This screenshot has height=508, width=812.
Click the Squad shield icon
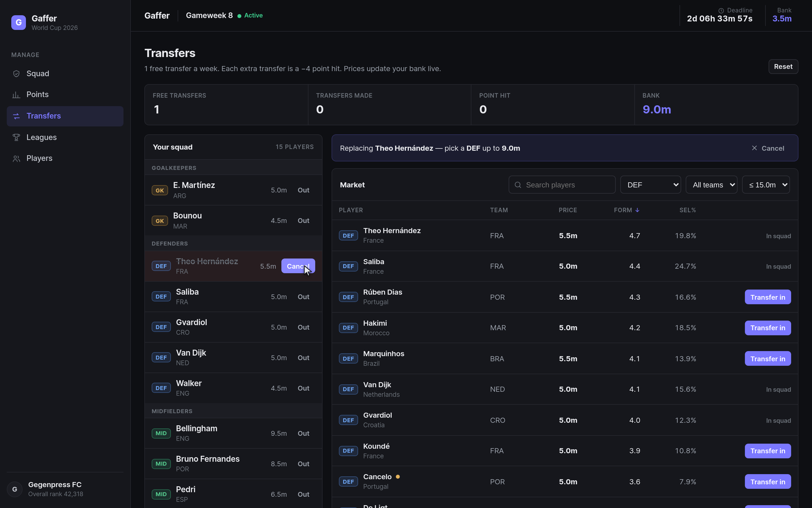click(x=16, y=74)
